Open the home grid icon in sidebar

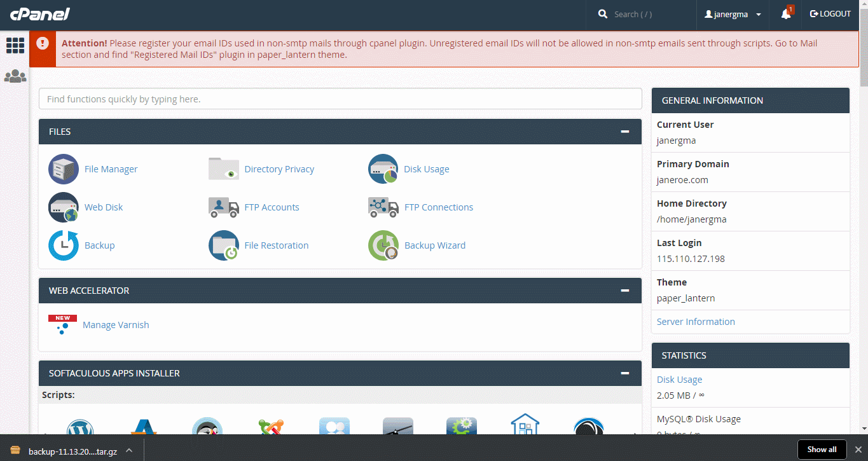click(15, 45)
